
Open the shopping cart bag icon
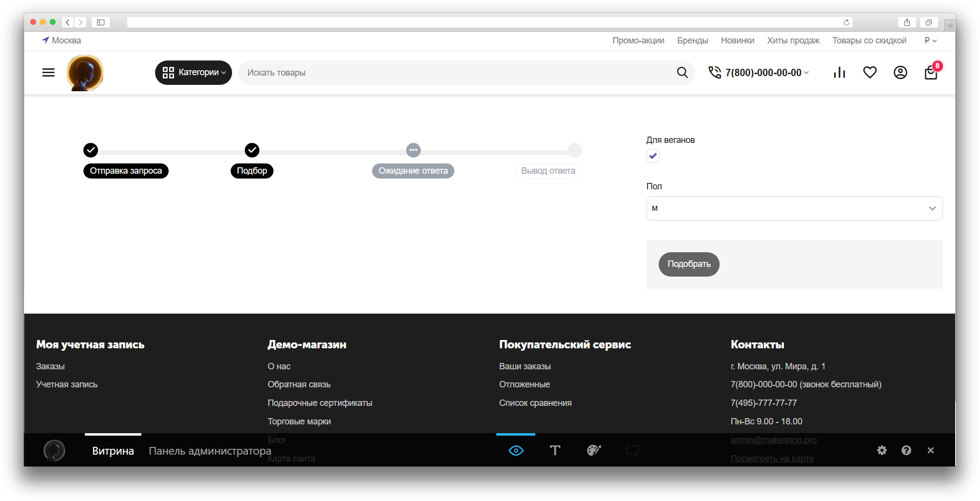(931, 73)
